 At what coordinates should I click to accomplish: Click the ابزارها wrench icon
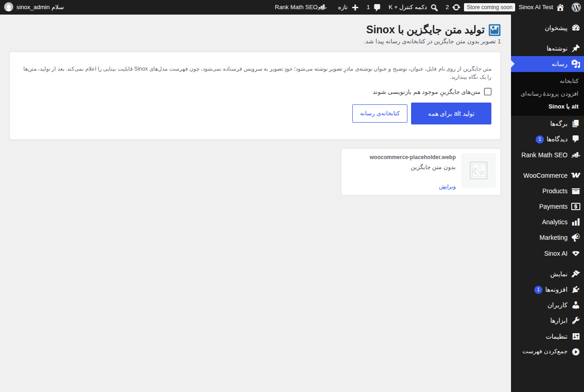576,320
